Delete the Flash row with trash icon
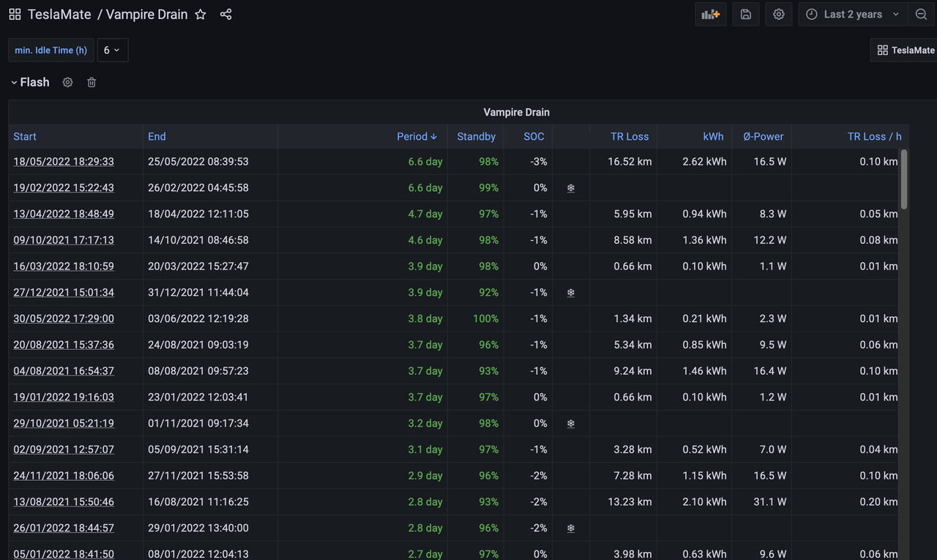 (92, 83)
